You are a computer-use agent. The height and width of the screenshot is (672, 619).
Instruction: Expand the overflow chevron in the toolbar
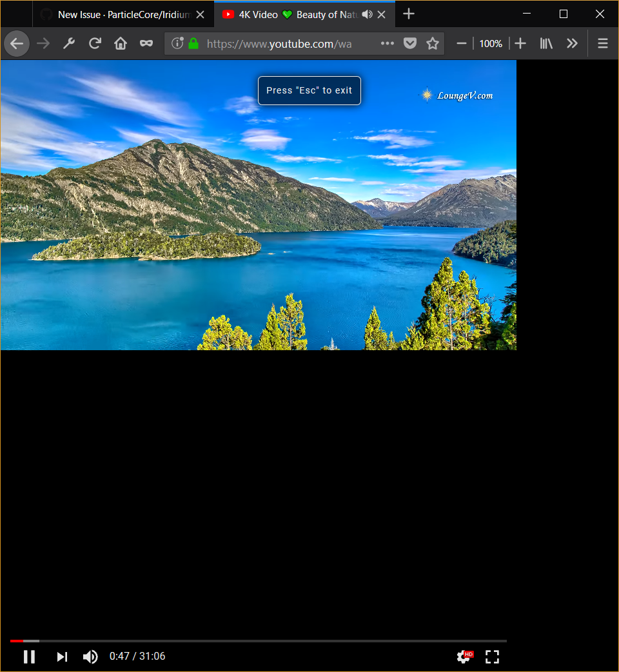pos(572,43)
